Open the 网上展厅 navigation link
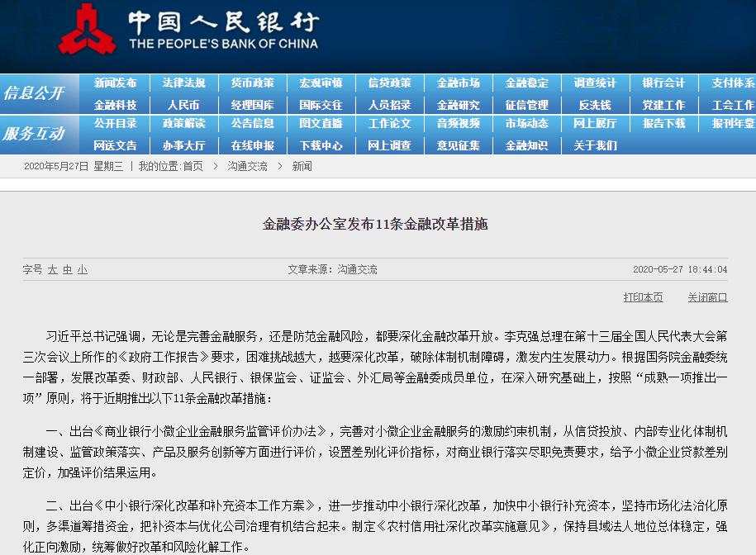This screenshot has height=555, width=756. coord(595,123)
